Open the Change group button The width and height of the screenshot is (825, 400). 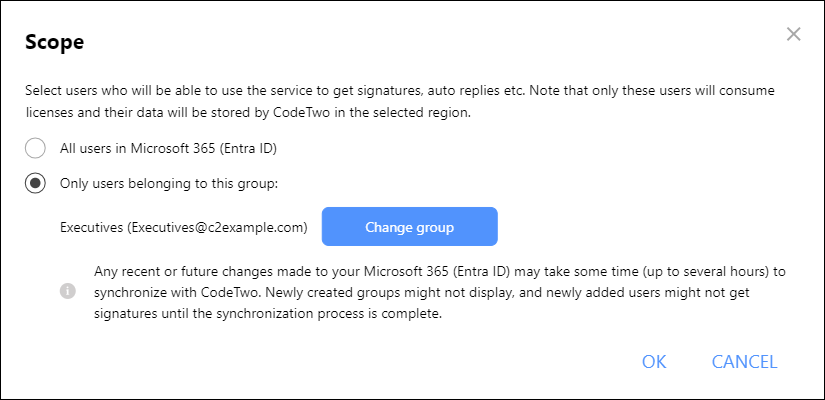(x=409, y=227)
